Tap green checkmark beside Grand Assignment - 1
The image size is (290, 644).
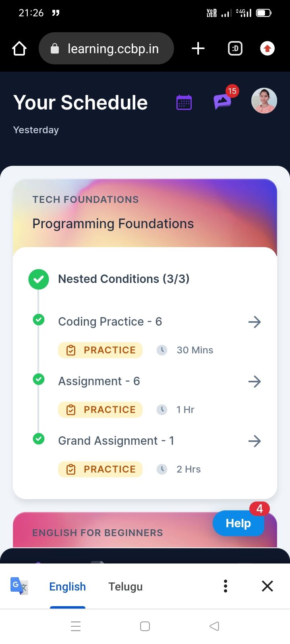39,439
